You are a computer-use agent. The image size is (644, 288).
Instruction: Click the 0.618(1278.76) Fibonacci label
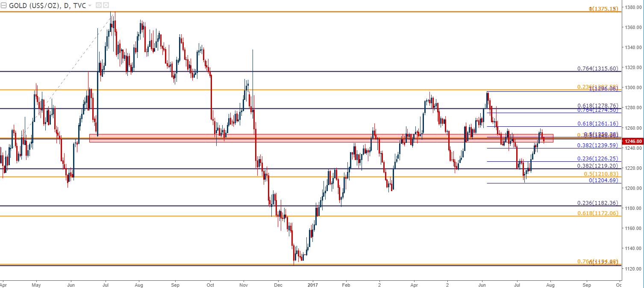click(x=597, y=105)
